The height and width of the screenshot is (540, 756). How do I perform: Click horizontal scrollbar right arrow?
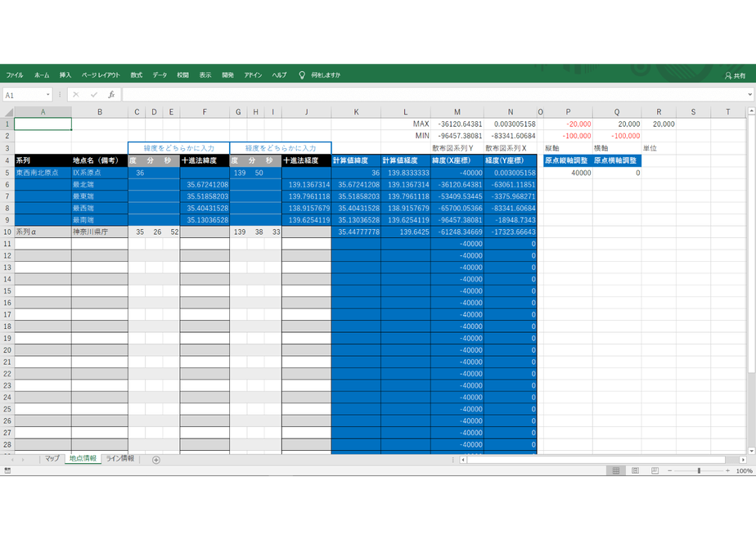point(743,460)
